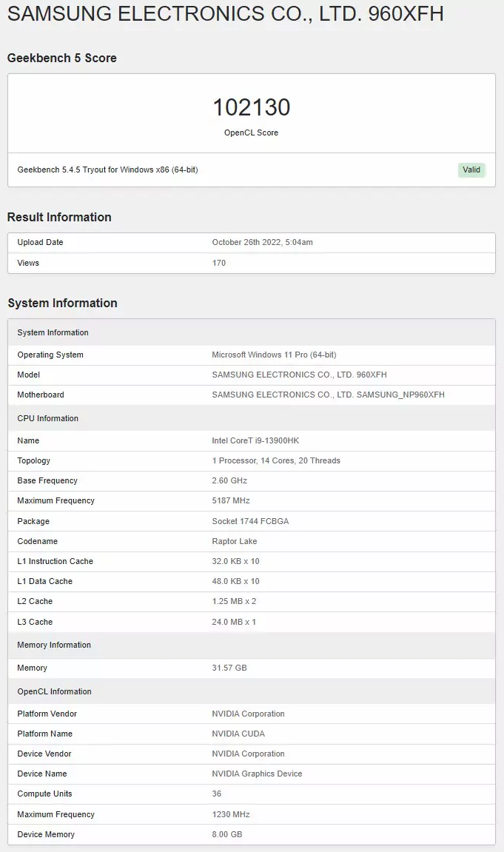Click the page title ending in 960XFH
This screenshot has width=504, height=852.
point(226,13)
